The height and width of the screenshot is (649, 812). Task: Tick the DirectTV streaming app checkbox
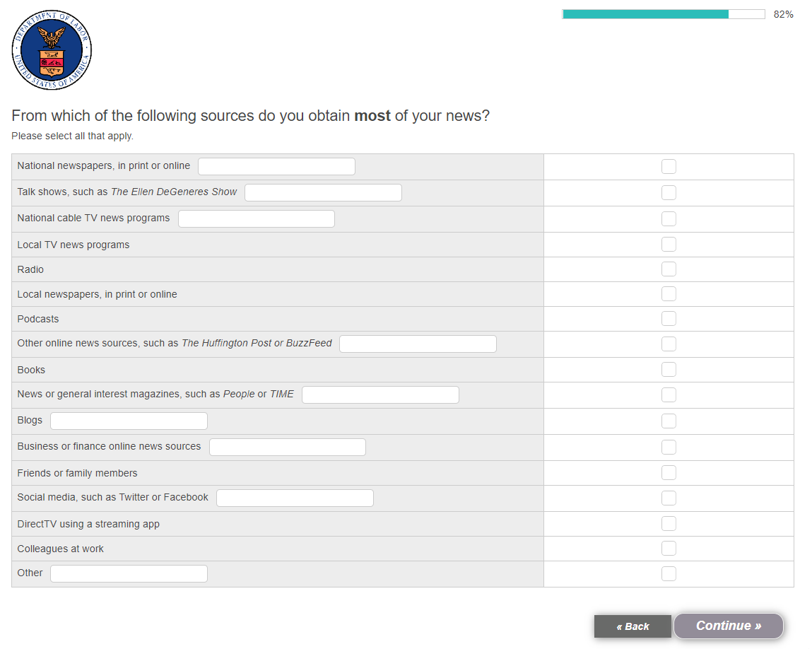point(669,524)
